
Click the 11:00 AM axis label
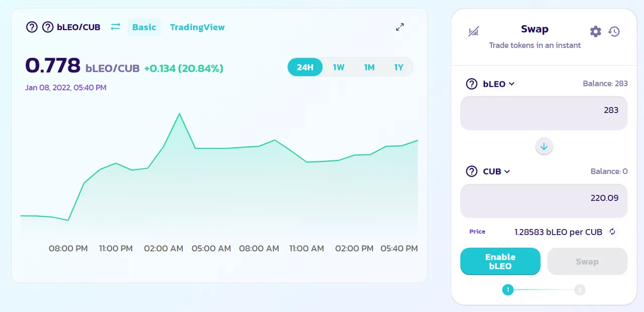306,248
